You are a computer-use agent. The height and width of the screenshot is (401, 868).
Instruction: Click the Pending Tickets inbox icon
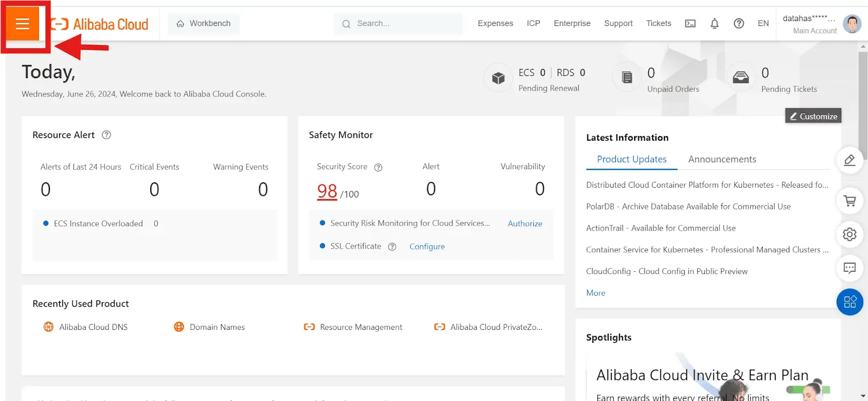741,78
